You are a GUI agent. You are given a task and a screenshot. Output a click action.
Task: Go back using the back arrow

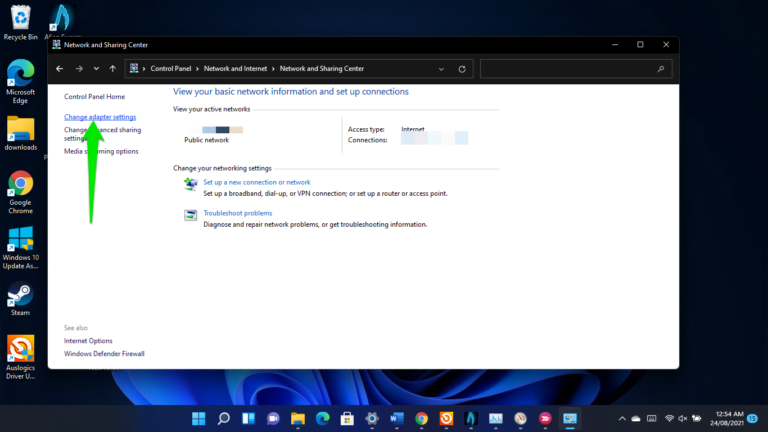[x=59, y=69]
